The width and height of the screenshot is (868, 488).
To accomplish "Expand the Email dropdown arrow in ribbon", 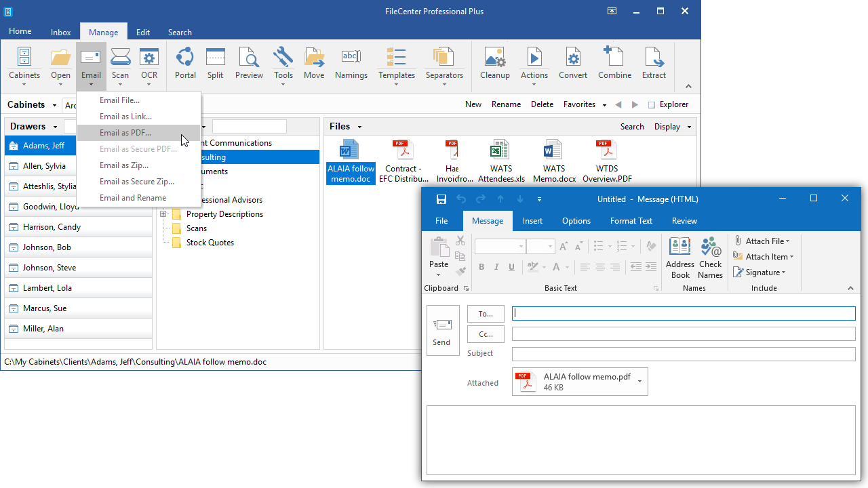I will click(x=91, y=85).
